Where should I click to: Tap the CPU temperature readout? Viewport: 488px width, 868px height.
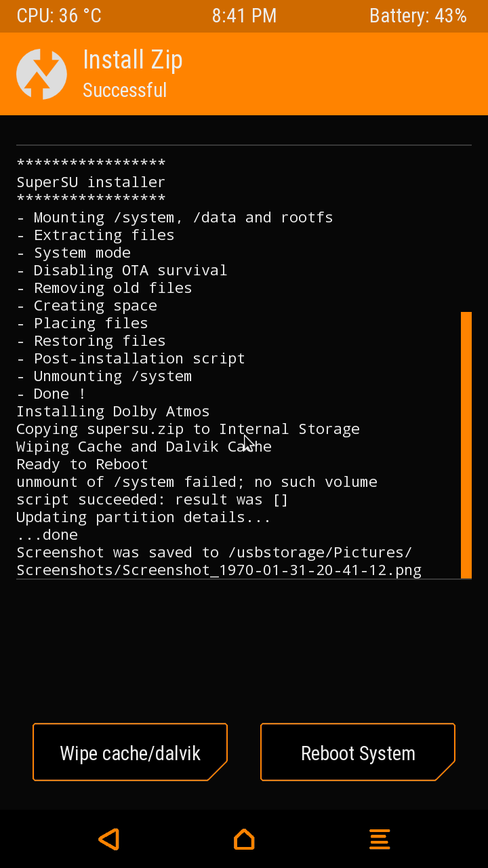point(59,16)
